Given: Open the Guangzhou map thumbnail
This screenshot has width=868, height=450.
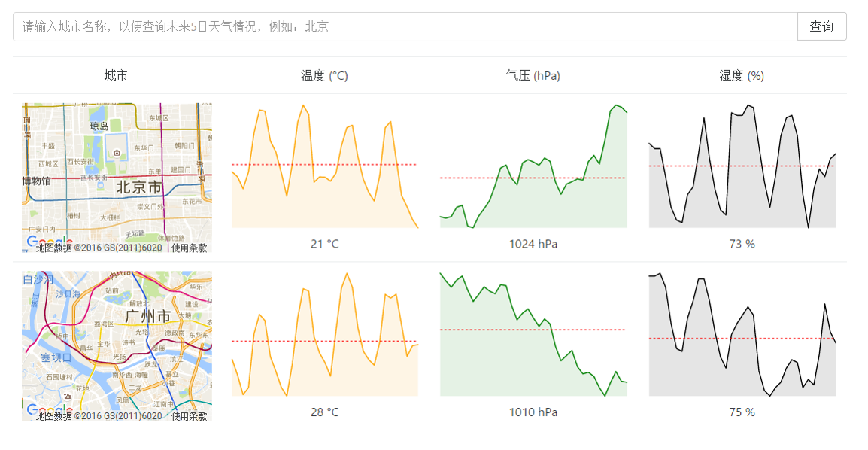Looking at the screenshot, I should 117,346.
